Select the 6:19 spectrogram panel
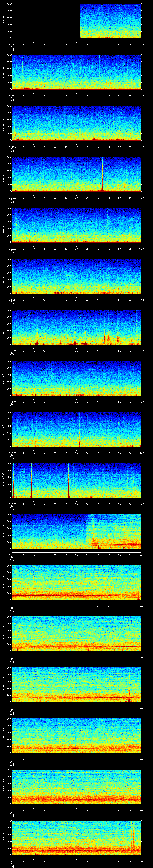This screenshot has width=153, height=868. click(x=76, y=786)
